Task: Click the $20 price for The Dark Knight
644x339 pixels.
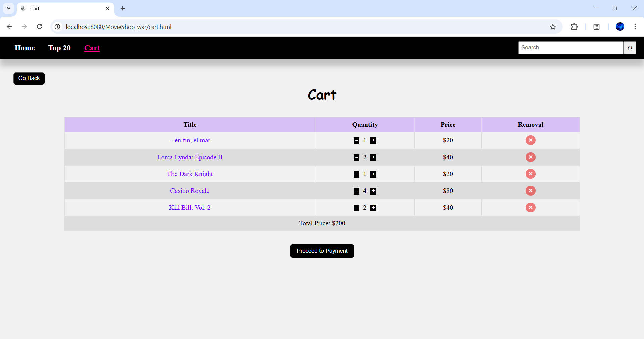Action: (x=448, y=174)
